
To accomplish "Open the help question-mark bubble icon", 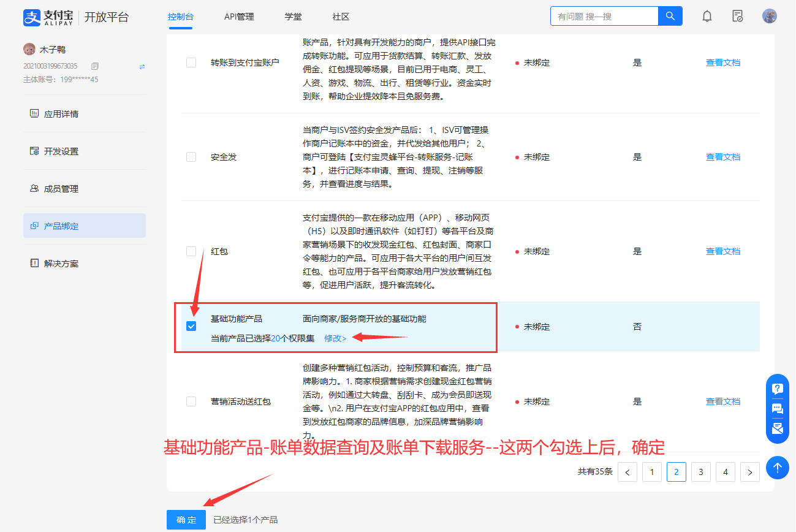I will [777, 389].
